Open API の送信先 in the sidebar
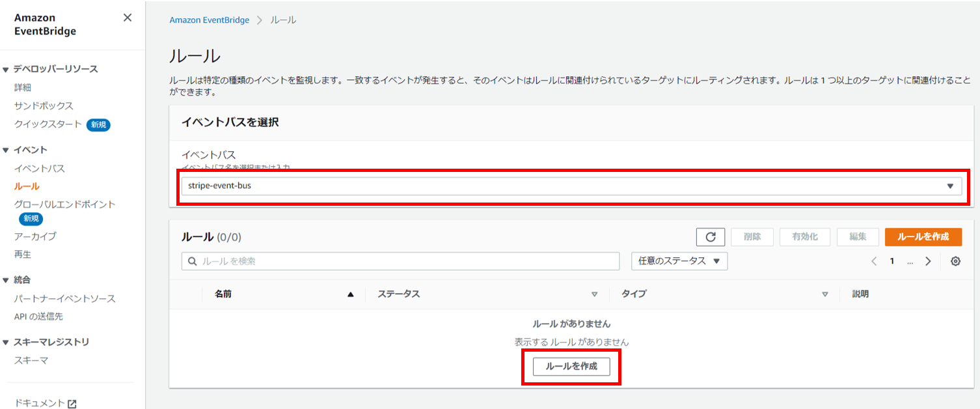980x409 pixels. click(38, 317)
